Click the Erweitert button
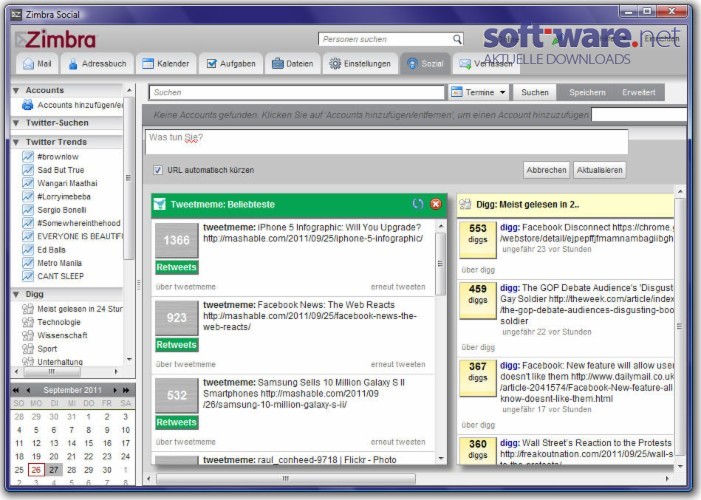Viewport: 701px width, 500px height. (x=638, y=92)
